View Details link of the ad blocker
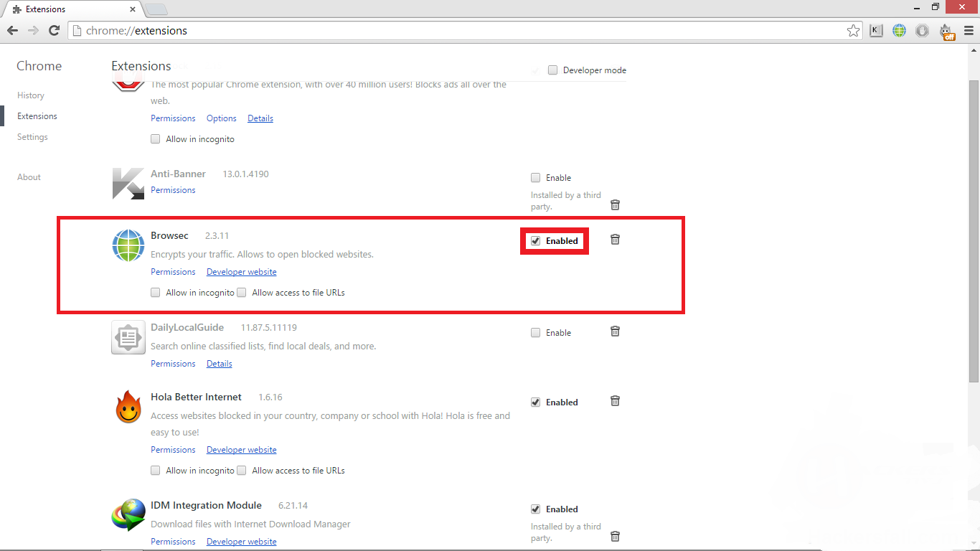Viewport: 980px width, 551px height. tap(260, 118)
